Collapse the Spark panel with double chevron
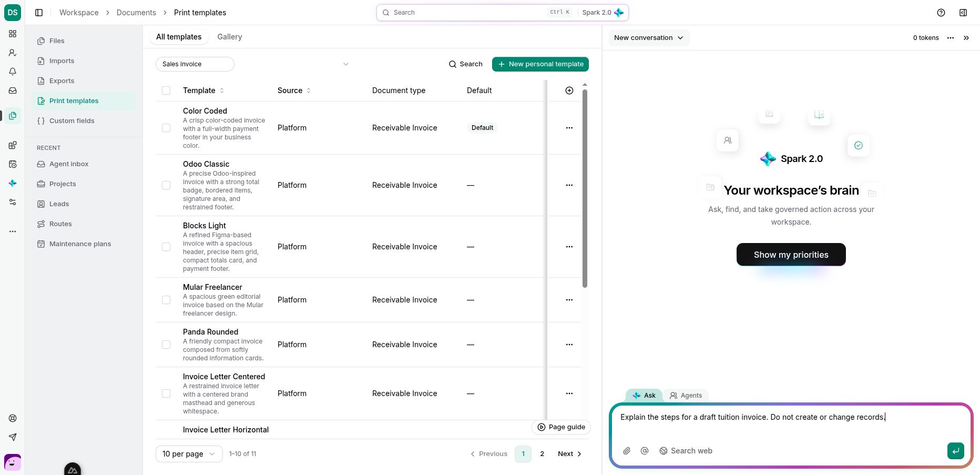The image size is (980, 475). 966,38
